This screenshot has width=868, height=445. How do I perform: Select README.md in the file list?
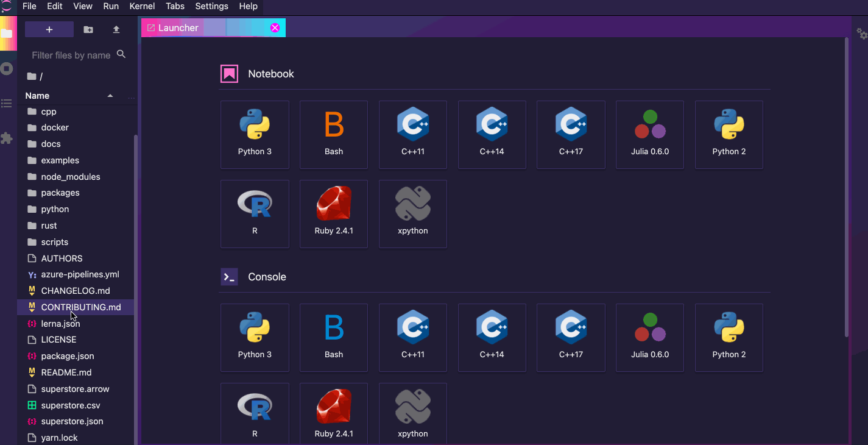(76, 372)
